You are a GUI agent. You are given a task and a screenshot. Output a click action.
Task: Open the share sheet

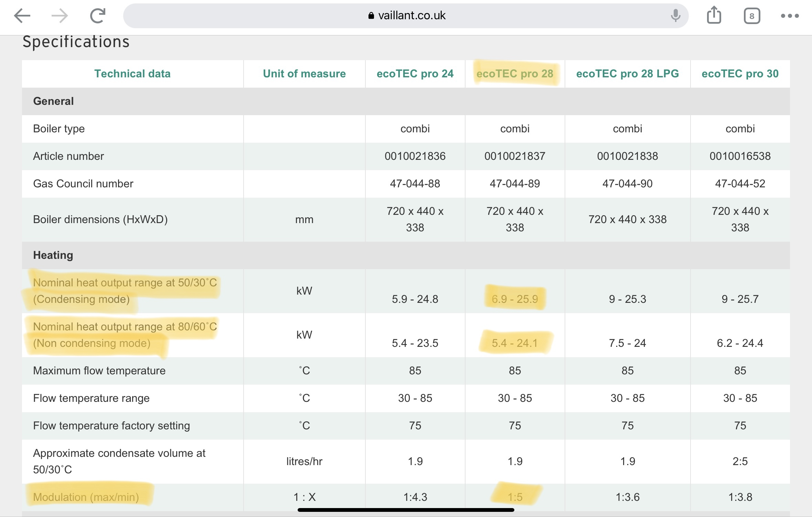pos(714,15)
